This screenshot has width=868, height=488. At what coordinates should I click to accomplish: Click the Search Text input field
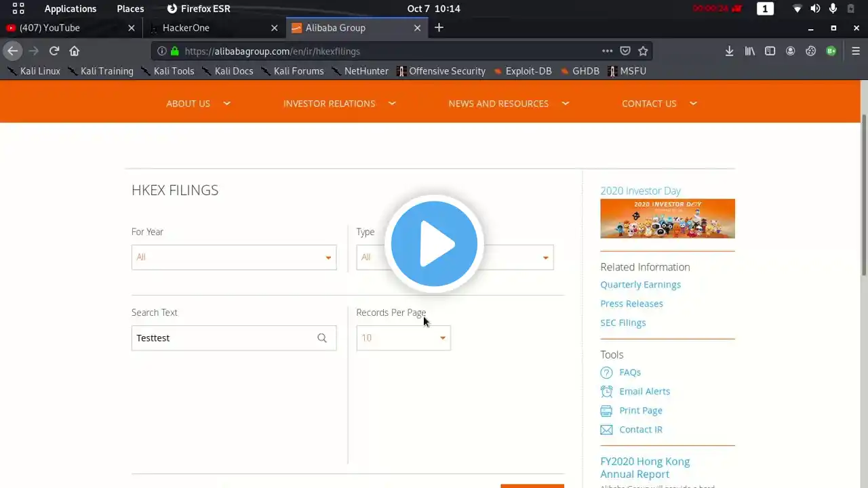coord(234,338)
